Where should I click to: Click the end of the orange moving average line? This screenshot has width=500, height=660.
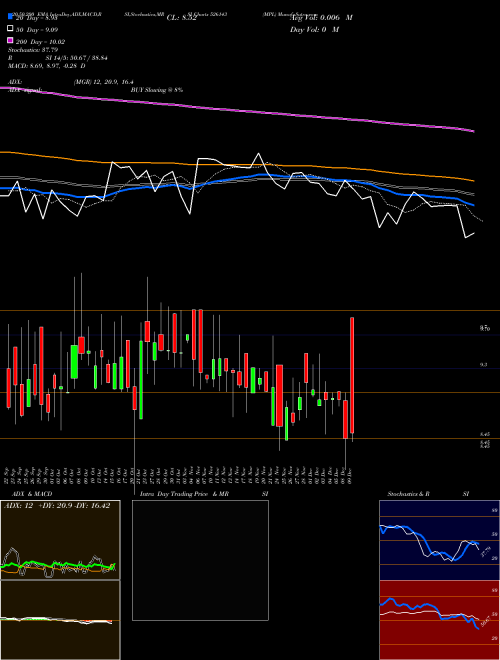tap(473, 180)
